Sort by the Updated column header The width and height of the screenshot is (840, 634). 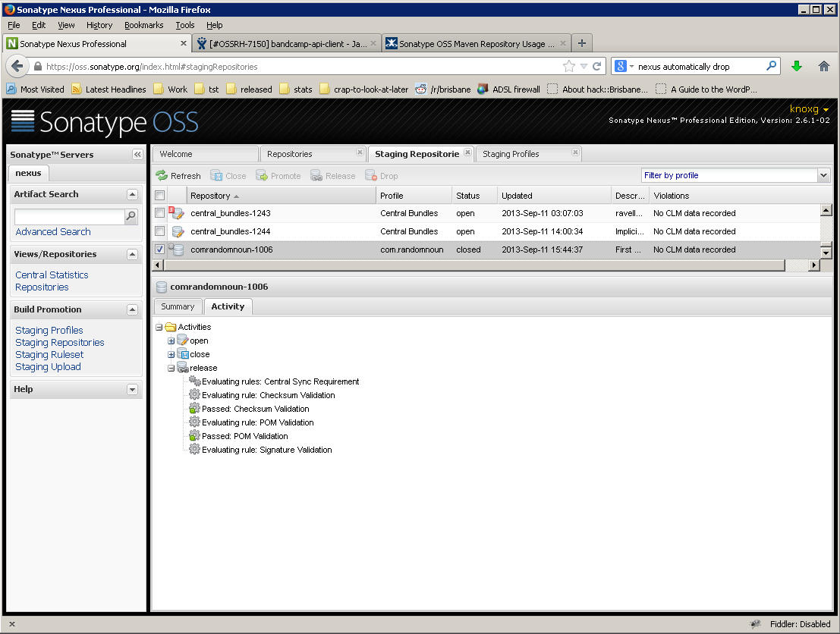coord(554,196)
